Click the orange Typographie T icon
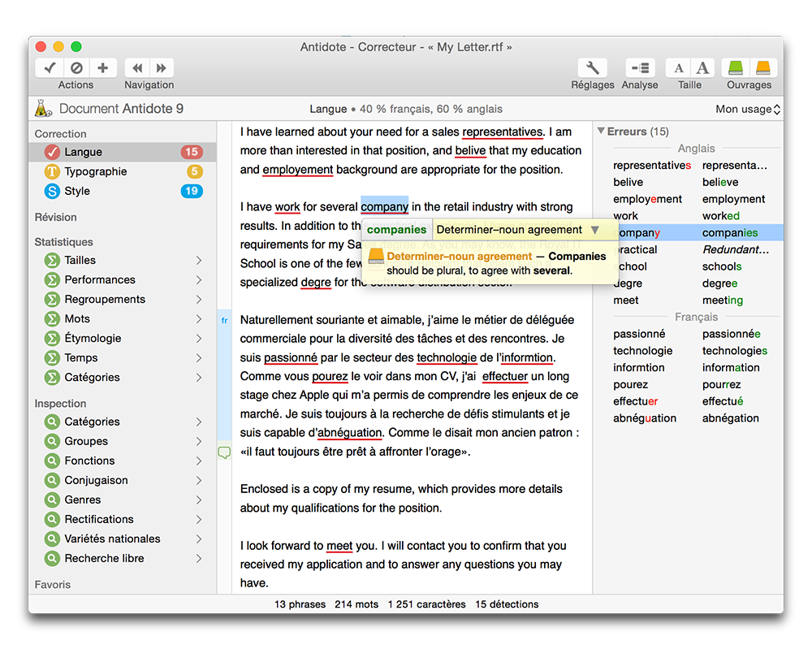 52,171
